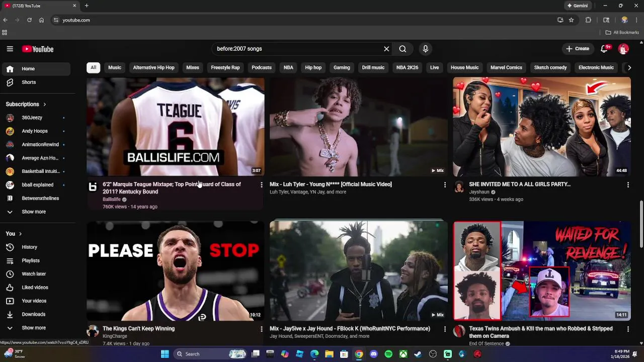
Task: Open Luh Tyler mix thumbnail
Action: (x=358, y=126)
